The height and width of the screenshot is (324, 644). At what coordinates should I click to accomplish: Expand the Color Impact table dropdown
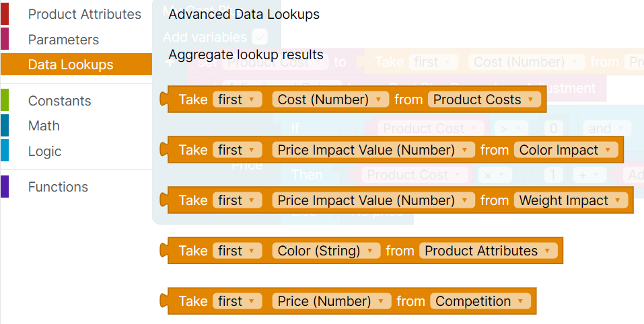[565, 150]
